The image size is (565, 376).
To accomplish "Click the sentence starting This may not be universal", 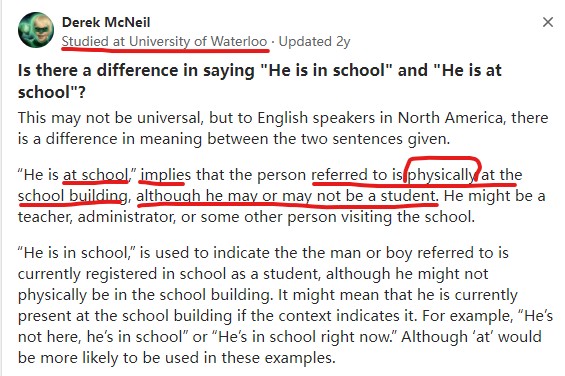I will coord(283,129).
